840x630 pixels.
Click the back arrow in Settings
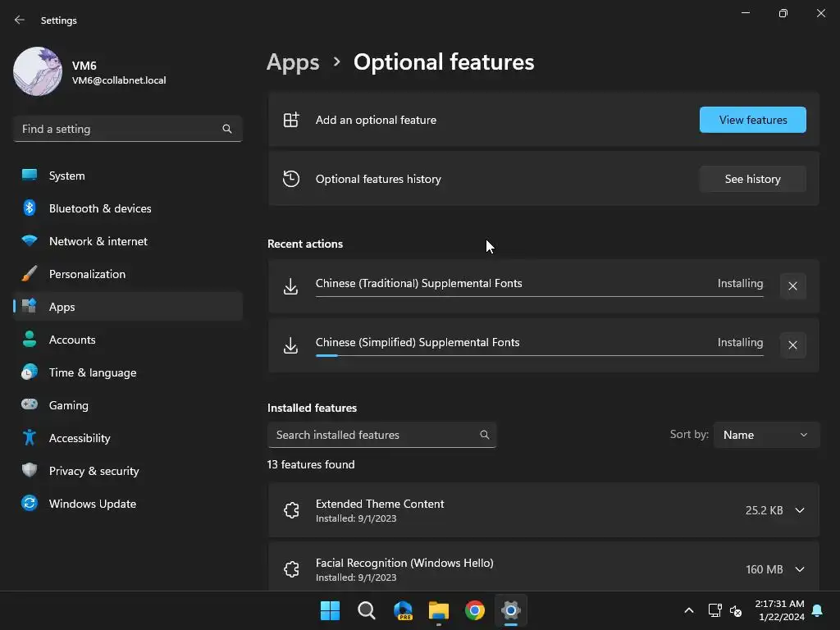20,21
